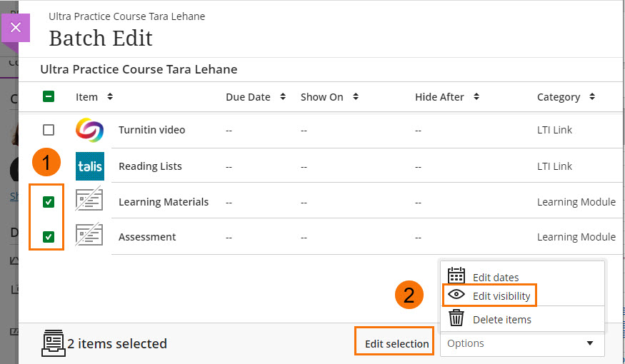The height and width of the screenshot is (364, 625).
Task: Click the Turnitin video swirl icon
Action: [89, 130]
